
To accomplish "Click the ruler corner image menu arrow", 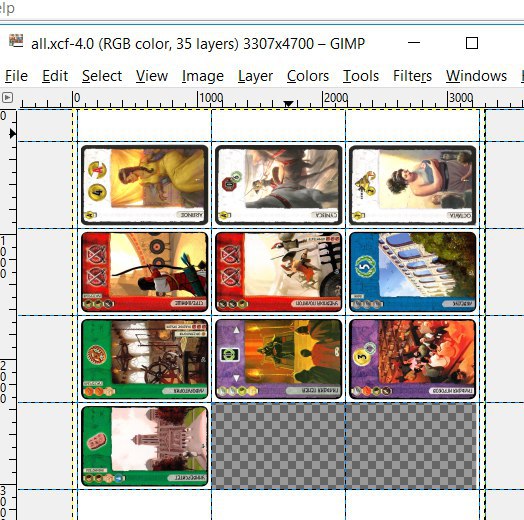I will [7, 98].
